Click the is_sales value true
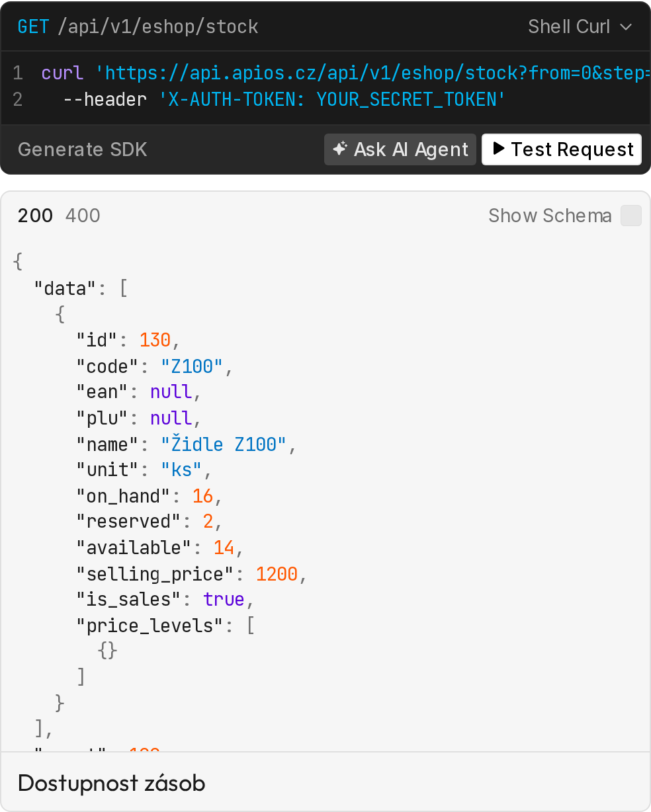Image resolution: width=651 pixels, height=812 pixels. pos(224,599)
